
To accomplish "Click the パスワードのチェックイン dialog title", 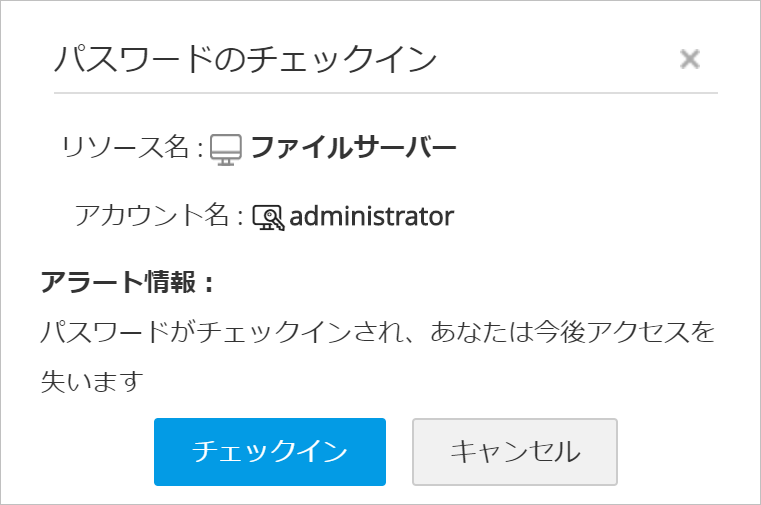I will (x=245, y=59).
